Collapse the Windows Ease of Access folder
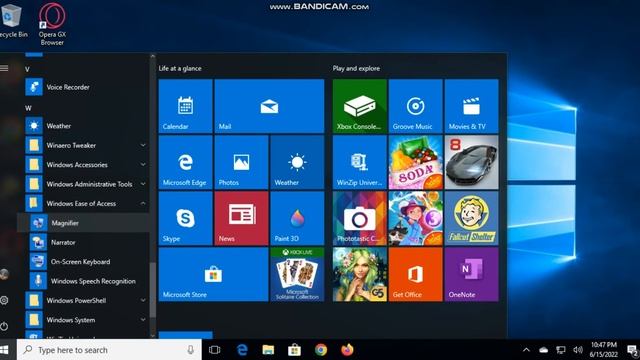 [83, 203]
